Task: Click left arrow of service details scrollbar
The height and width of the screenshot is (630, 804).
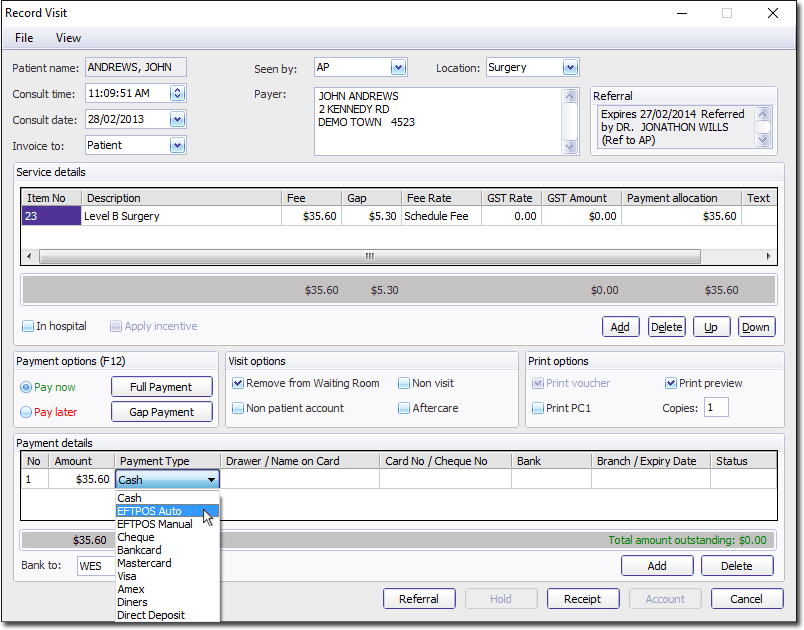Action: point(29,256)
